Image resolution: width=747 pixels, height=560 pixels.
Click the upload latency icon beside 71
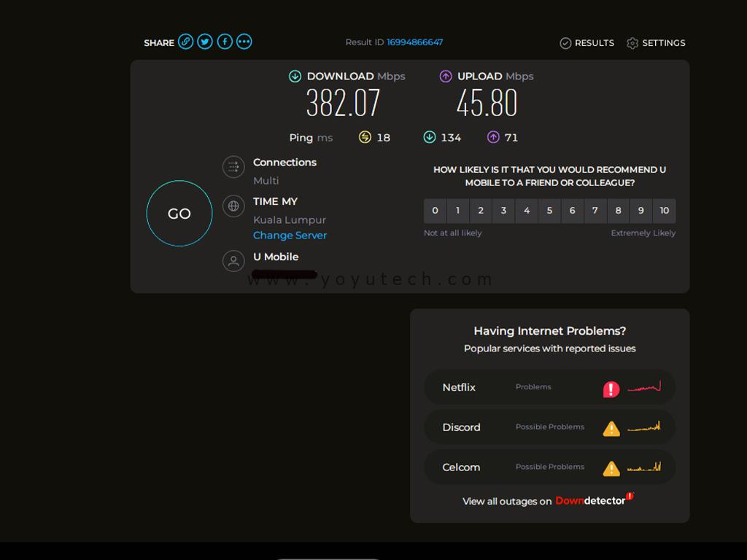(x=493, y=137)
